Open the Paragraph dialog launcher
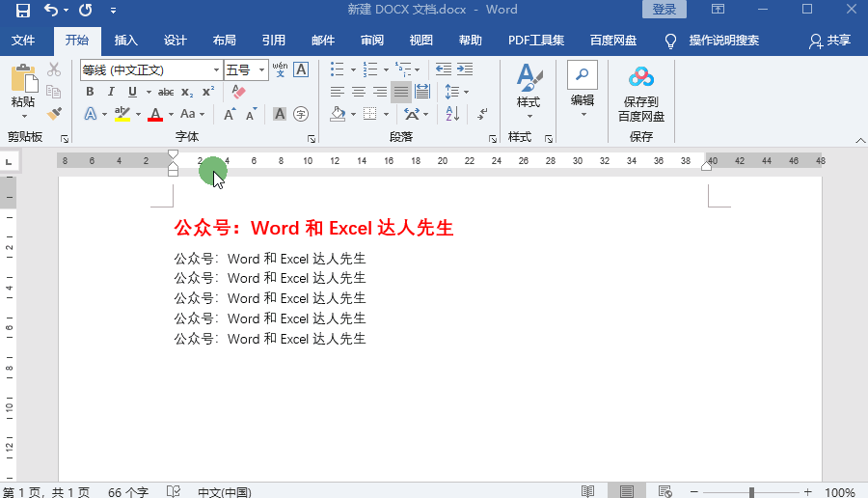This screenshot has height=498, width=868. [x=493, y=139]
